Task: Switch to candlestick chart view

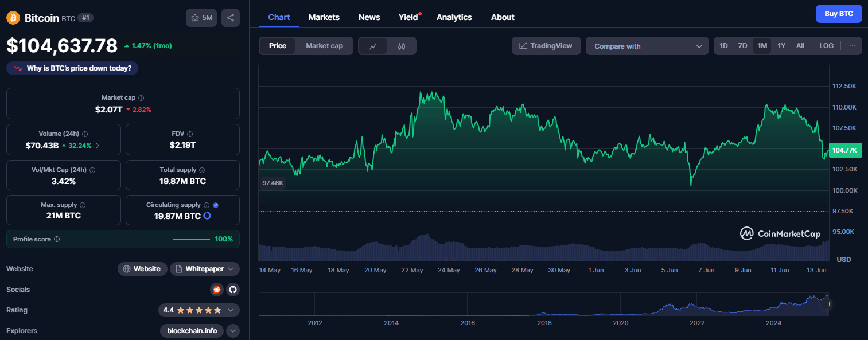Action: [x=402, y=46]
